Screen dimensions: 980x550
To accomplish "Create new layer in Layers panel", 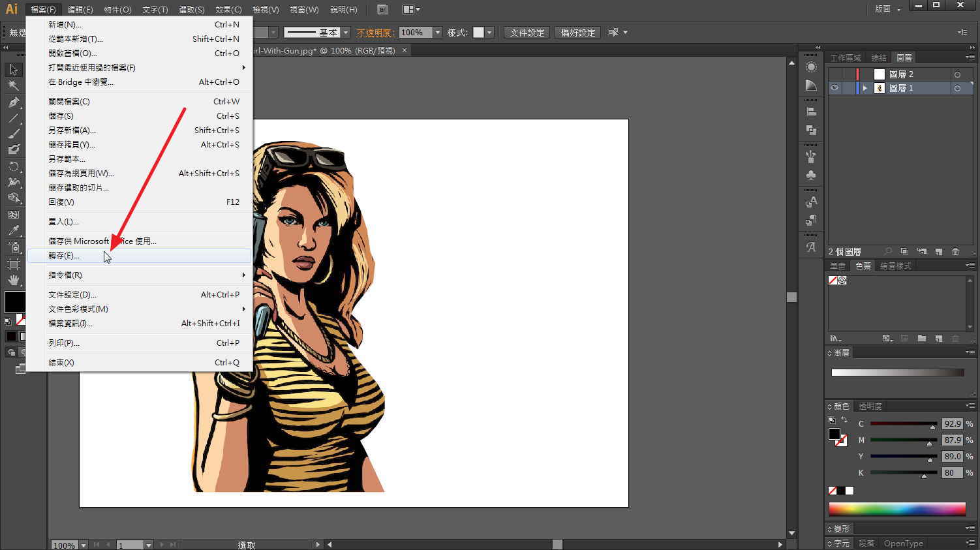I will 938,252.
